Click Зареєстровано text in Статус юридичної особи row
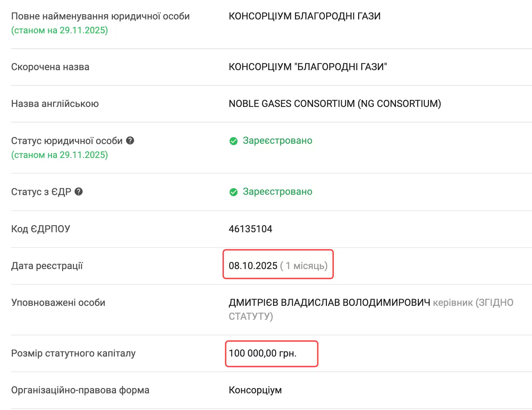Viewport: 532px width, 410px height. tap(277, 141)
